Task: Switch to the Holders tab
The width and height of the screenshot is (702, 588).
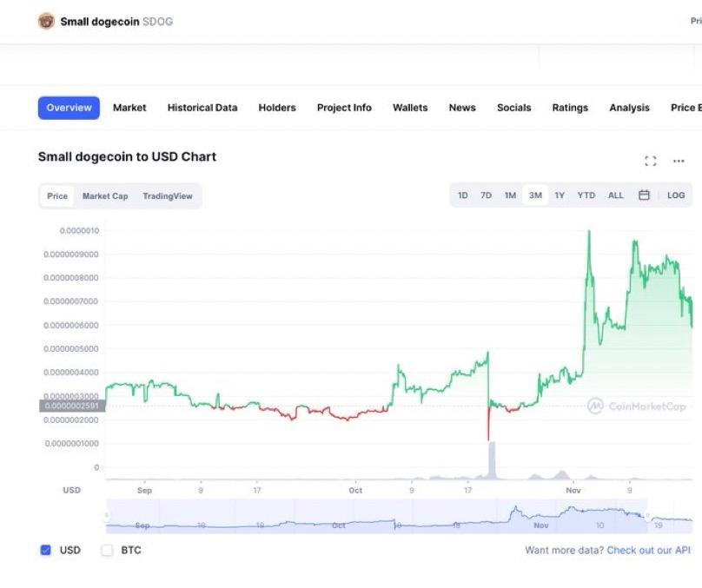Action: click(x=276, y=107)
